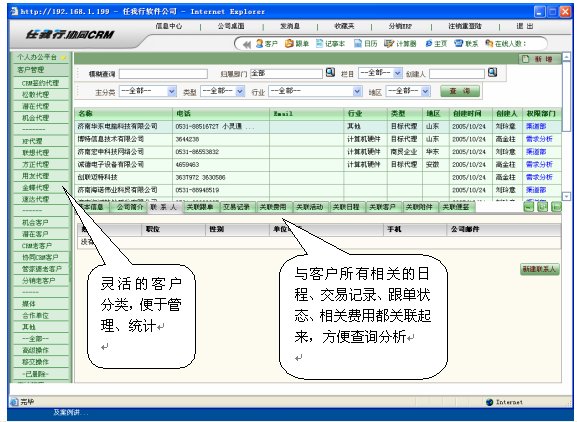The height and width of the screenshot is (422, 577).
Task: Click the back arrows icon in toolbar
Action: pos(247,45)
